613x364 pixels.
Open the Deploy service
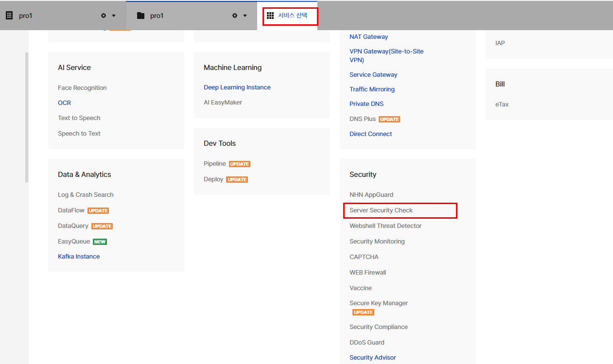pos(213,179)
